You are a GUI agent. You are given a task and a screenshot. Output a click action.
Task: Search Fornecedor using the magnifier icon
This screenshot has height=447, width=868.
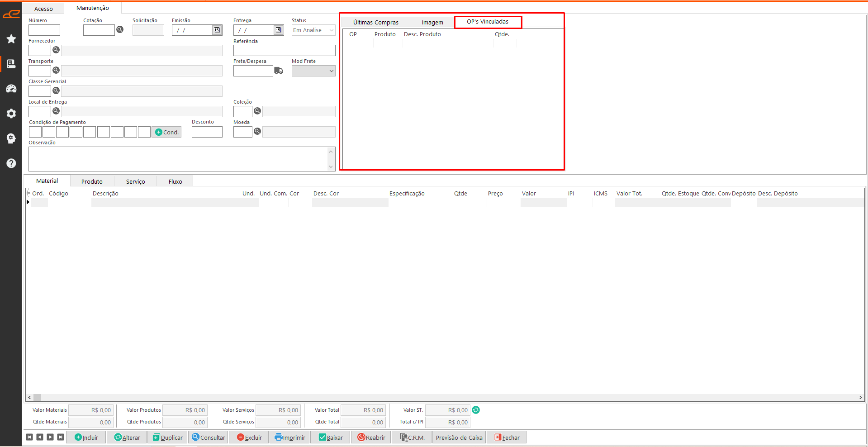[x=56, y=50]
